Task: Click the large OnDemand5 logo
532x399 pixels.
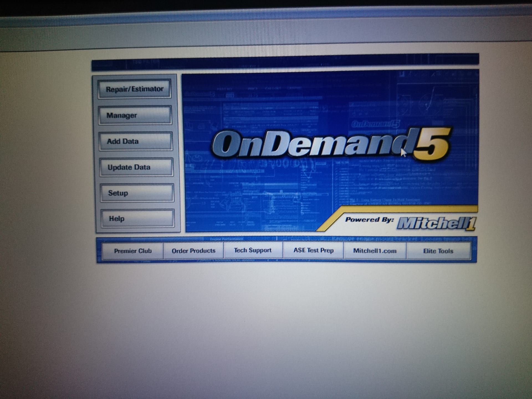Action: (331, 145)
